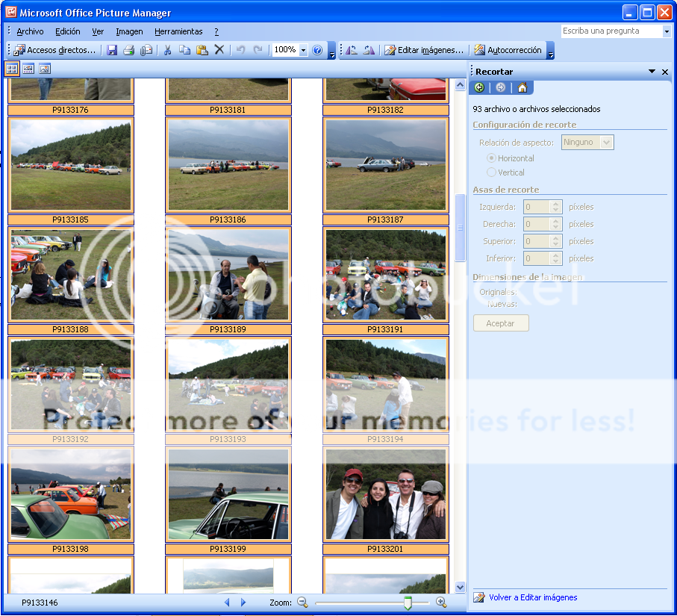The height and width of the screenshot is (616, 677).
Task: Go back in the Recortar task pane
Action: 479,87
